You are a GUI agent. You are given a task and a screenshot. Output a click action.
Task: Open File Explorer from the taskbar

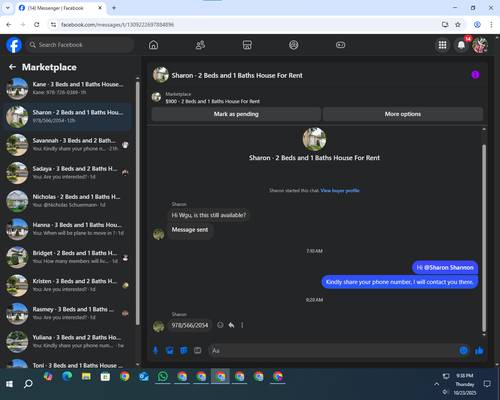(86, 377)
